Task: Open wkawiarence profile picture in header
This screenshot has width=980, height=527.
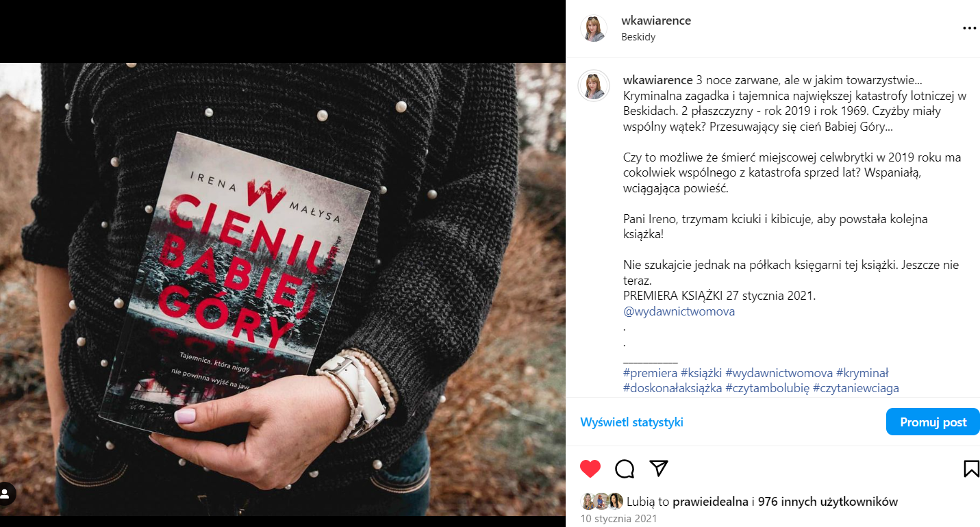Action: (x=594, y=29)
